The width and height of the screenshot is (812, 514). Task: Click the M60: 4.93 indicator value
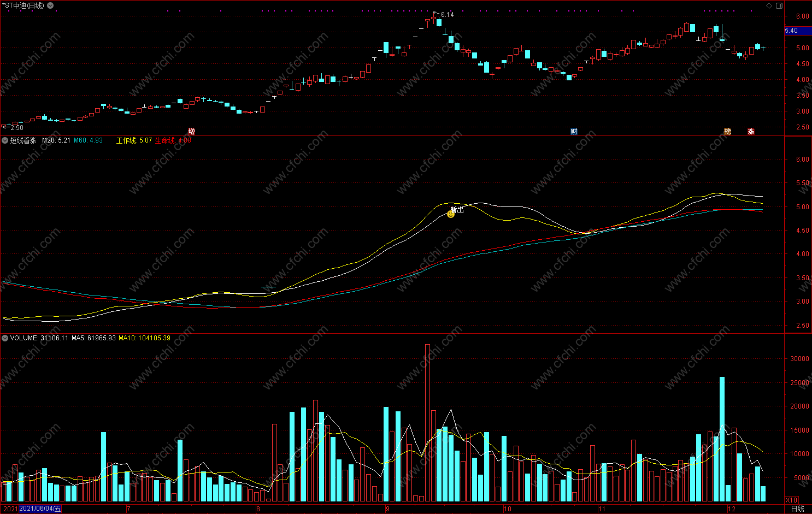tap(89, 140)
